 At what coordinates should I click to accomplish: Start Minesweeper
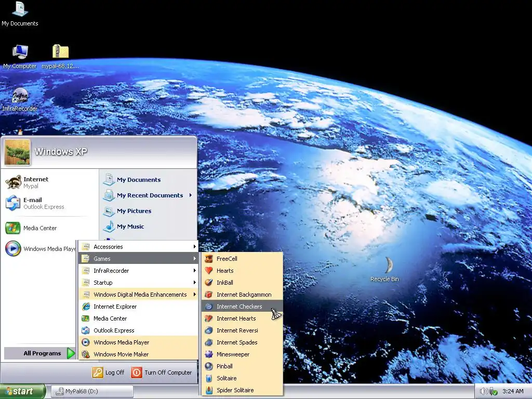(242, 354)
